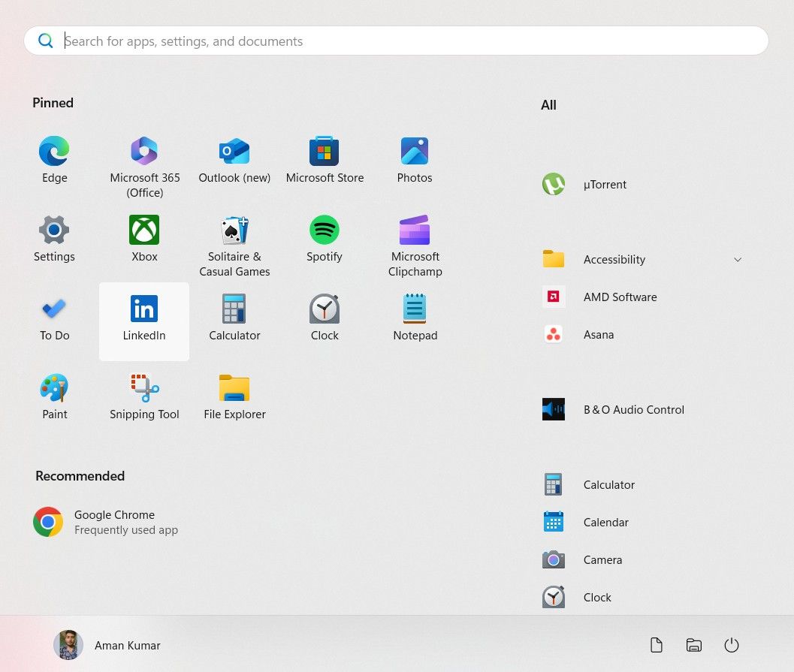This screenshot has height=672, width=794.
Task: Launch Spotify from pinned apps
Action: [325, 240]
